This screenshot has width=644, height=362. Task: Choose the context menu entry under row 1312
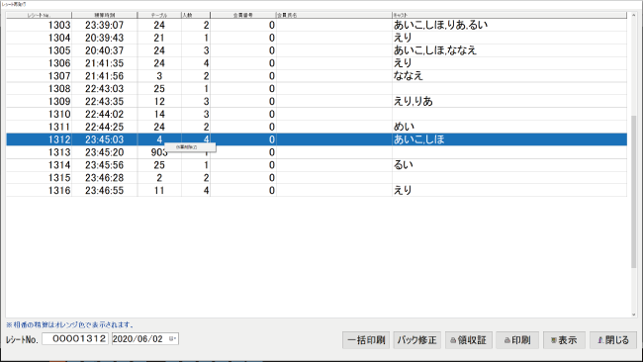tap(190, 147)
